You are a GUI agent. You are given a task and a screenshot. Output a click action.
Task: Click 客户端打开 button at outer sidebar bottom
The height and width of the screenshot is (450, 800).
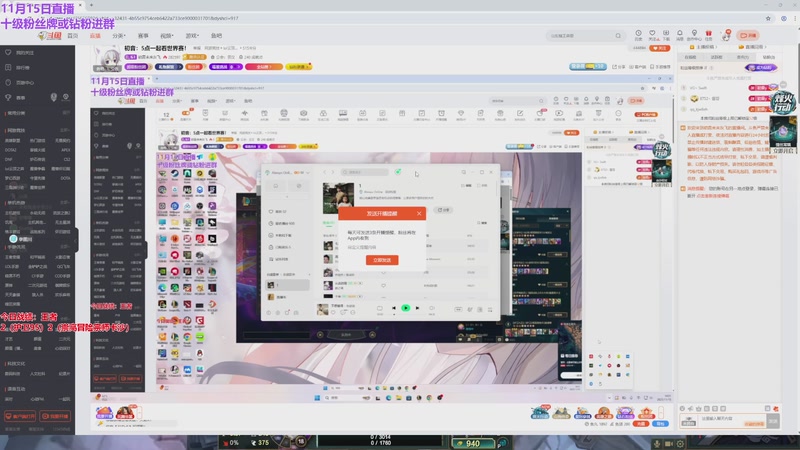[x=20, y=416]
